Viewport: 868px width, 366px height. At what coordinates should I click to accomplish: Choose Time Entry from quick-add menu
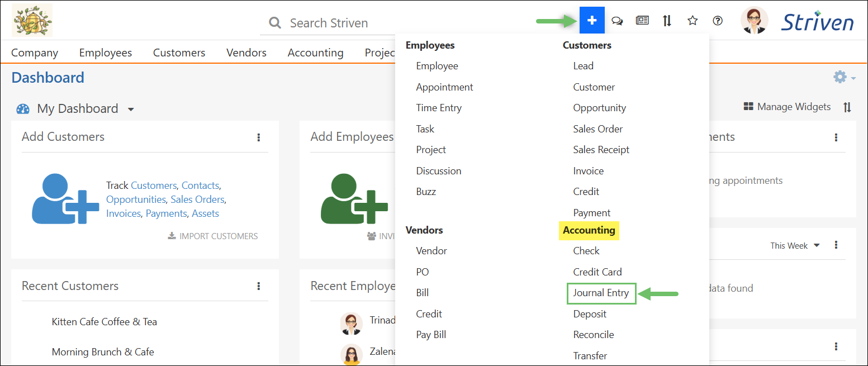[439, 108]
